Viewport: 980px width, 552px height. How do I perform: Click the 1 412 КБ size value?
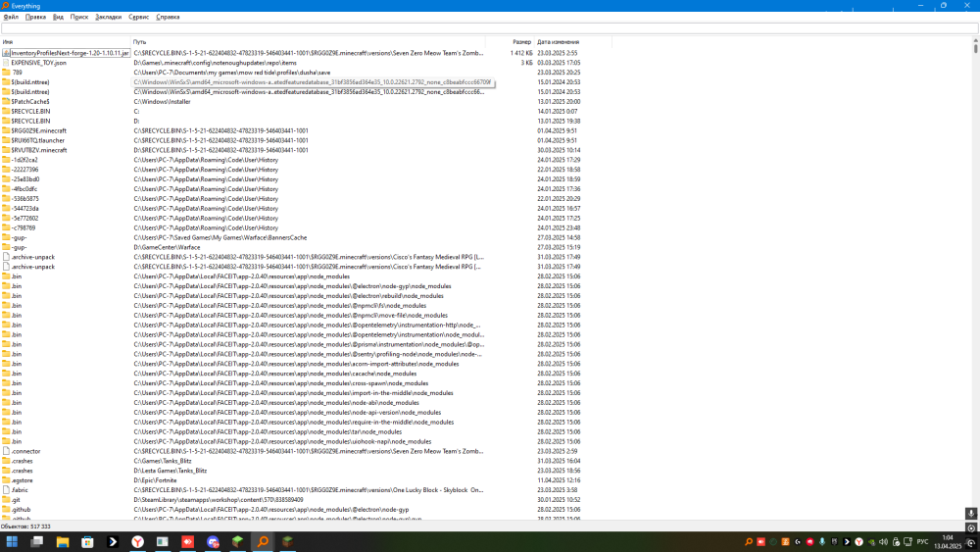tap(521, 53)
